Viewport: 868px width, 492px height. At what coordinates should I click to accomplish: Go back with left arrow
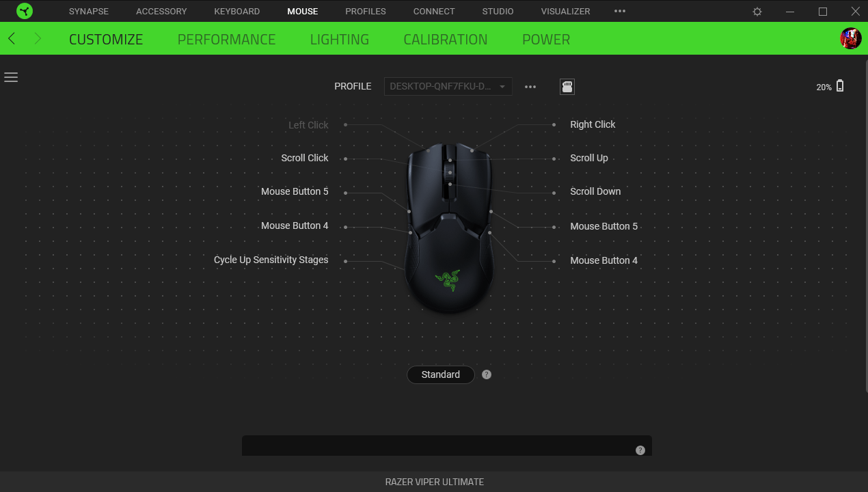(12, 39)
